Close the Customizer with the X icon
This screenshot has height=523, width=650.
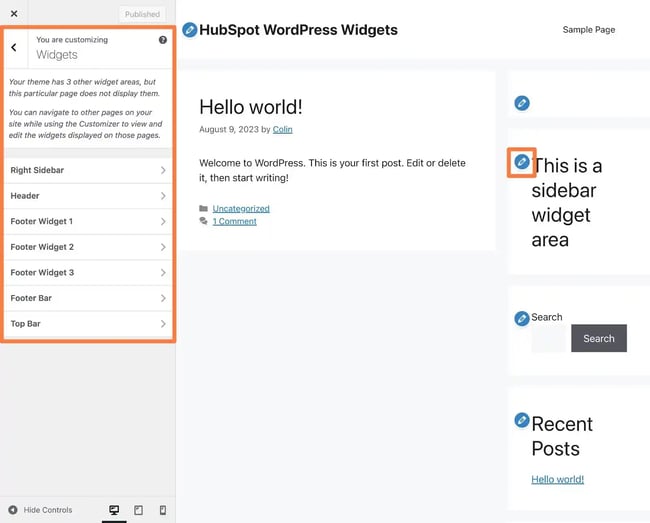[14, 14]
